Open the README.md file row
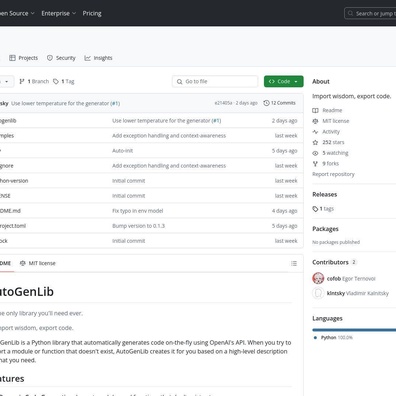The image size is (396, 396). pyautogui.click(x=152, y=211)
